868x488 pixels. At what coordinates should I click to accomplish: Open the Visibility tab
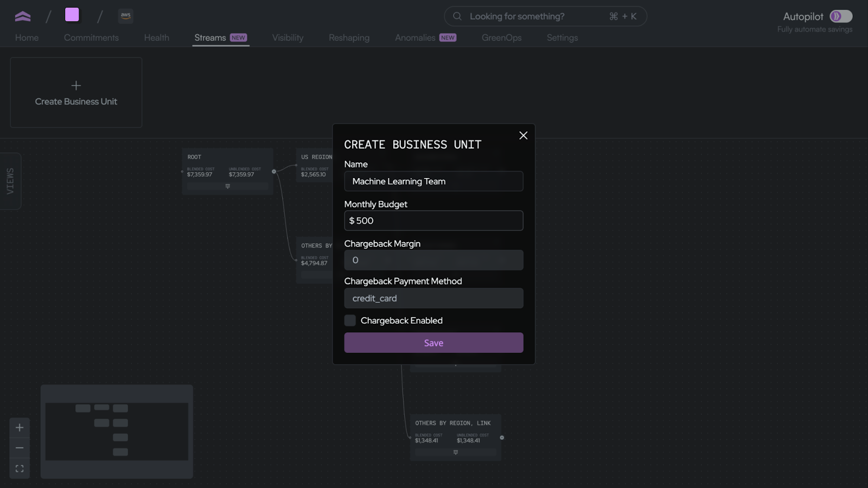pyautogui.click(x=288, y=37)
